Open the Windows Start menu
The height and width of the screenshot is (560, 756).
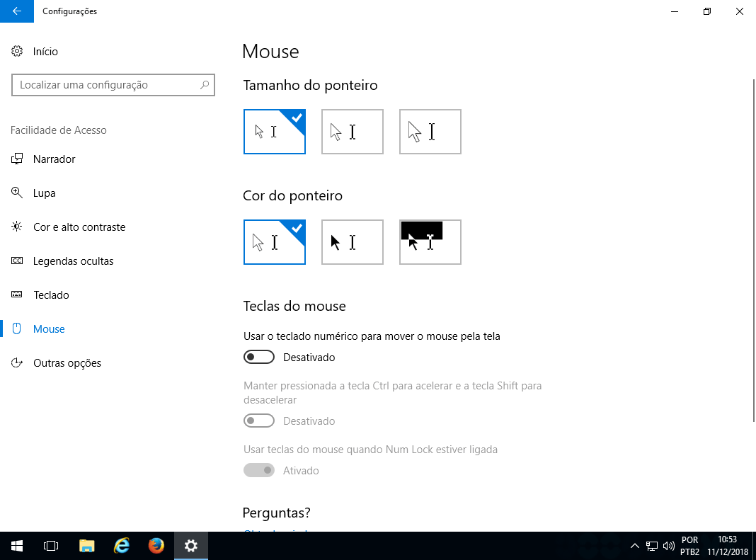(x=17, y=546)
